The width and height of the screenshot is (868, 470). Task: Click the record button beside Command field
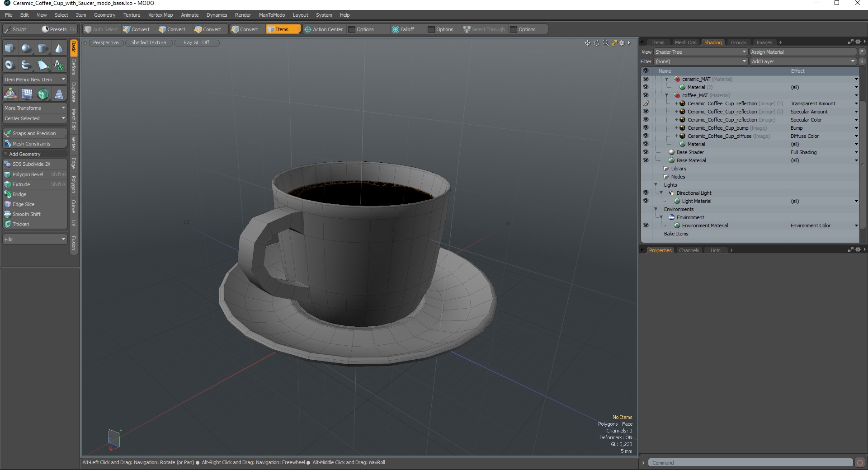click(x=860, y=462)
